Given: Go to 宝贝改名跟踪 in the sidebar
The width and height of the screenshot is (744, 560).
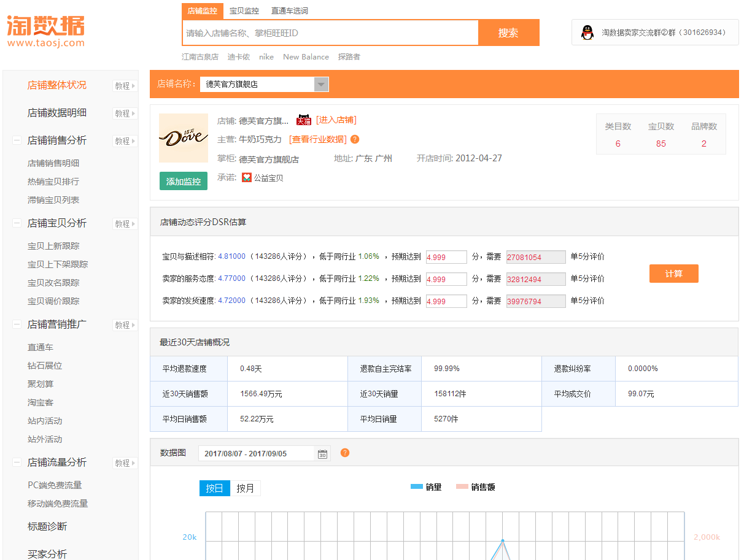Looking at the screenshot, I should pos(53,283).
